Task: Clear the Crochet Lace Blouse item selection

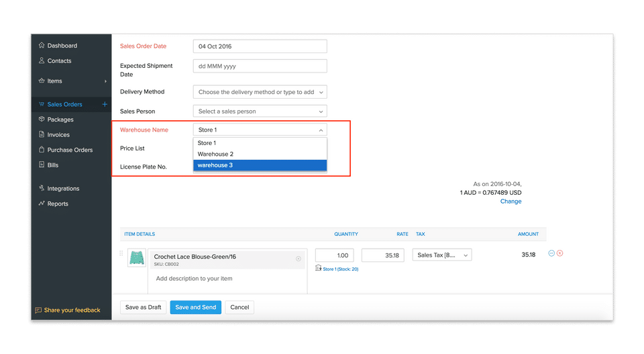Action: click(x=299, y=259)
